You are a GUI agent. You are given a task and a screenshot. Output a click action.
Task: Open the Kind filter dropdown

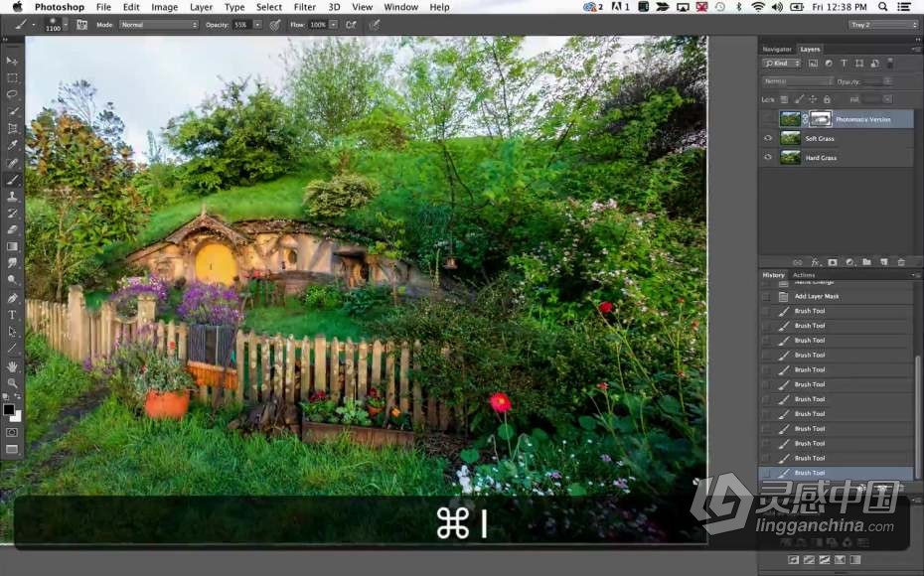781,63
